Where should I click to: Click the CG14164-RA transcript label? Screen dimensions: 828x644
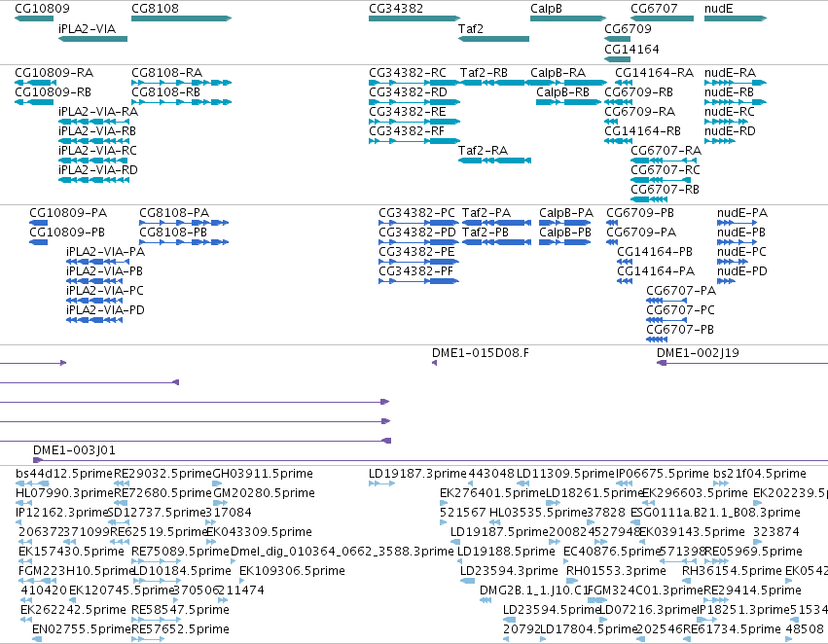click(654, 73)
